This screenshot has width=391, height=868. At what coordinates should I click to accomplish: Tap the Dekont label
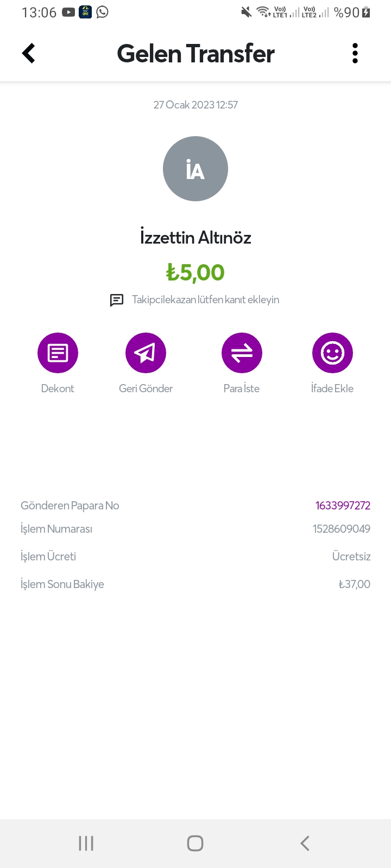tap(58, 388)
